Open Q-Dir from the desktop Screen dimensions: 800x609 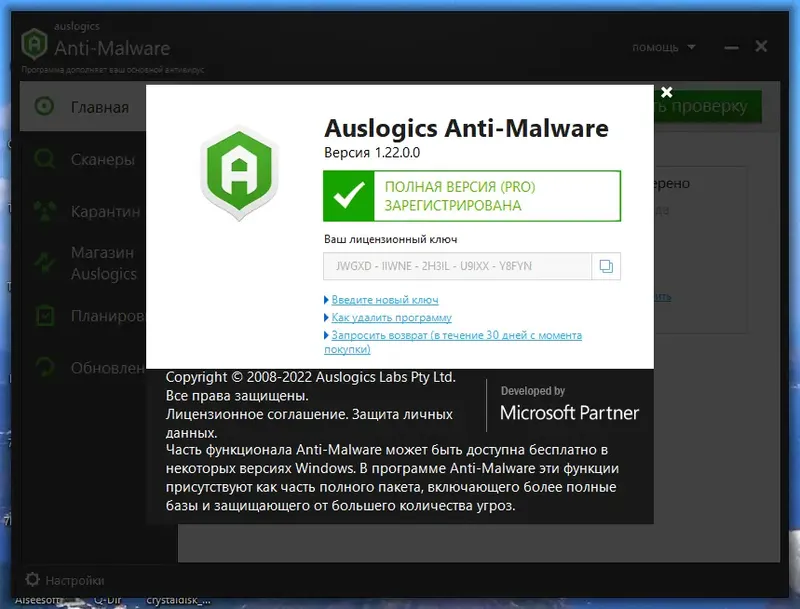click(x=106, y=598)
